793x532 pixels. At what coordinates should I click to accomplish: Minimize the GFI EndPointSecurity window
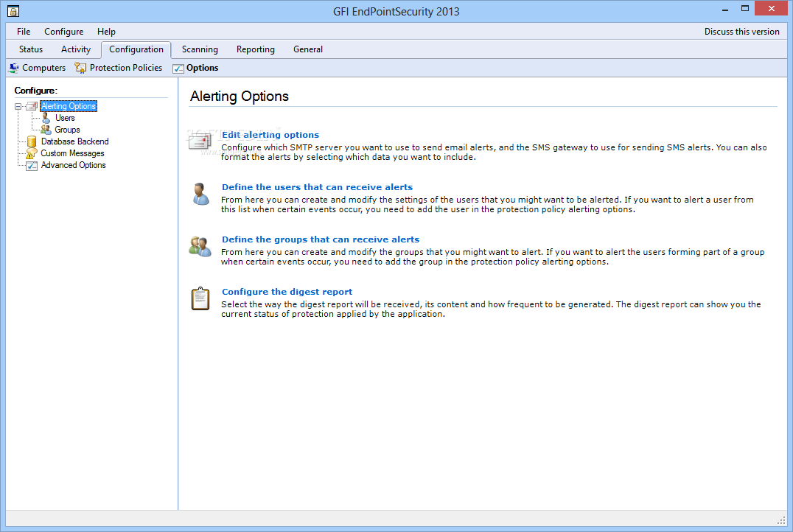pos(725,9)
